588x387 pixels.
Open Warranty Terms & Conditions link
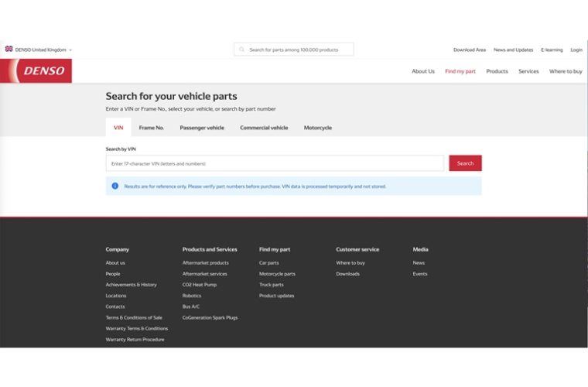pyautogui.click(x=137, y=328)
